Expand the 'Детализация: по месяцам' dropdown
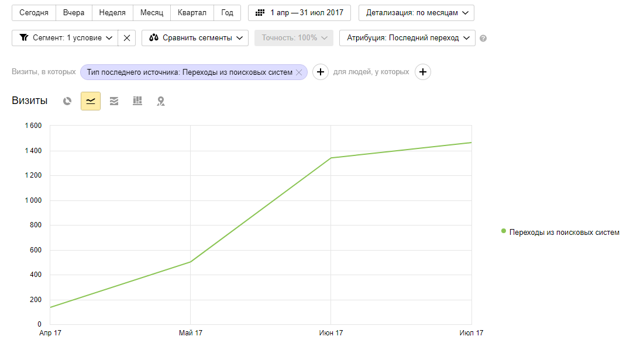The height and width of the screenshot is (364, 630). pyautogui.click(x=416, y=13)
